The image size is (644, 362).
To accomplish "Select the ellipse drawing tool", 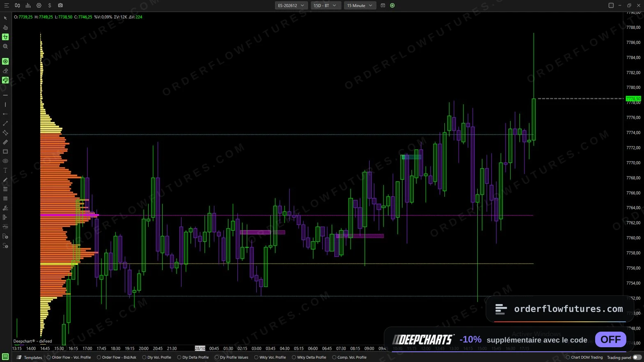I will [5, 161].
